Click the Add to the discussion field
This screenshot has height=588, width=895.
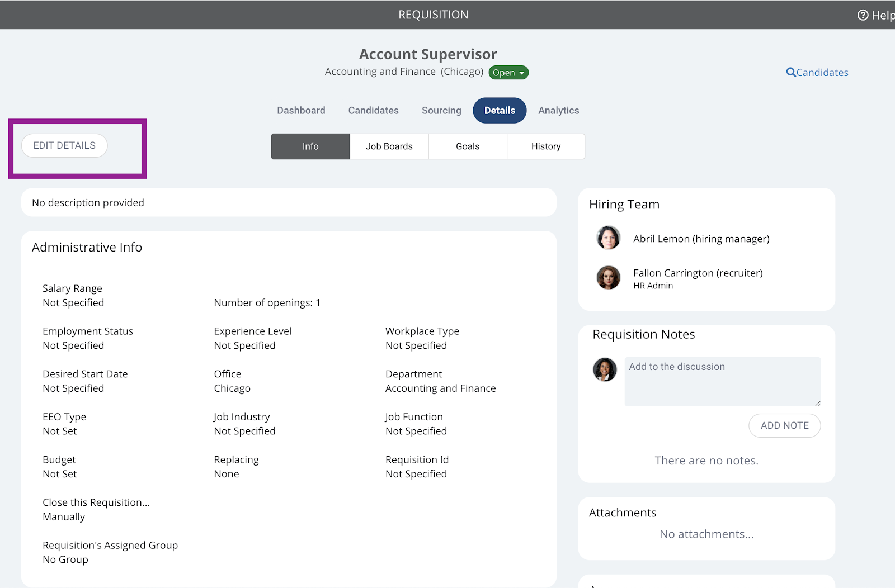click(x=723, y=382)
